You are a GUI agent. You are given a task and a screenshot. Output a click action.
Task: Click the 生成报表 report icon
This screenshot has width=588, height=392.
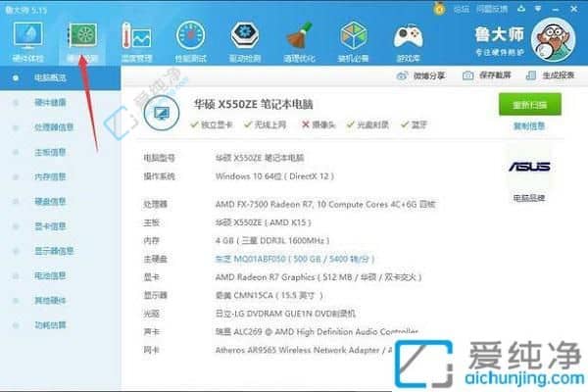530,75
